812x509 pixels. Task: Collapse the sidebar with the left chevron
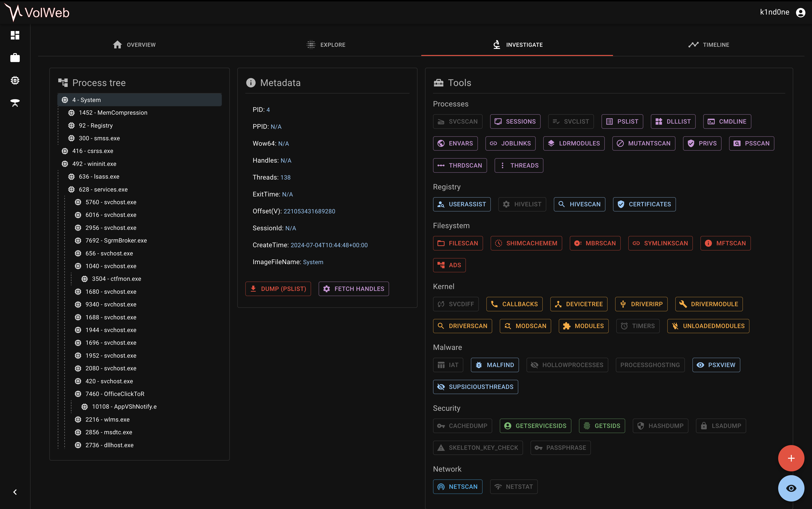pyautogui.click(x=15, y=492)
